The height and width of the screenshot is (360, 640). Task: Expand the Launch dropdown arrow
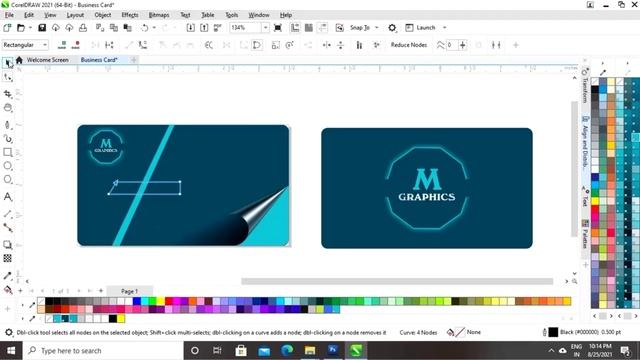point(444,28)
